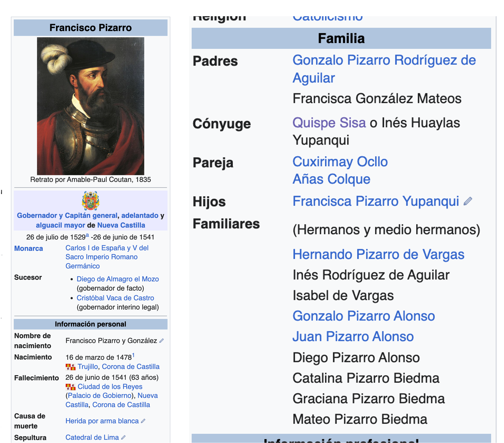The image size is (504, 443).
Task: Click edit pencil beside Francisco Pizarro y González
Action: coord(161,341)
